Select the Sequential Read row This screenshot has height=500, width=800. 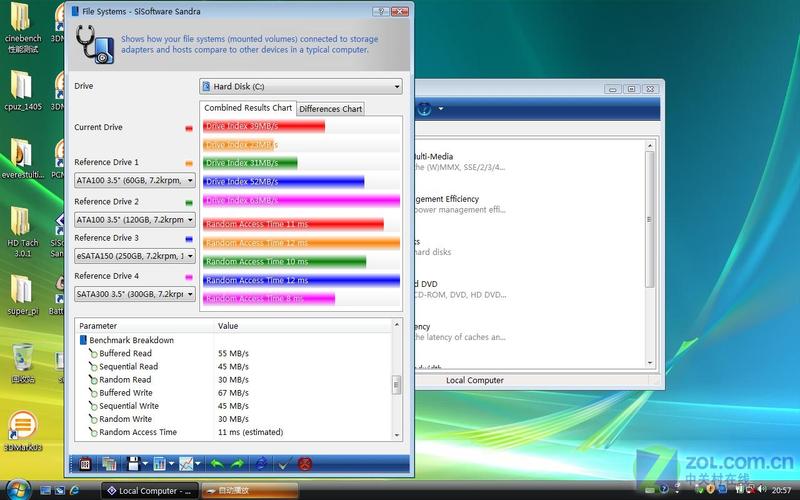click(x=234, y=366)
